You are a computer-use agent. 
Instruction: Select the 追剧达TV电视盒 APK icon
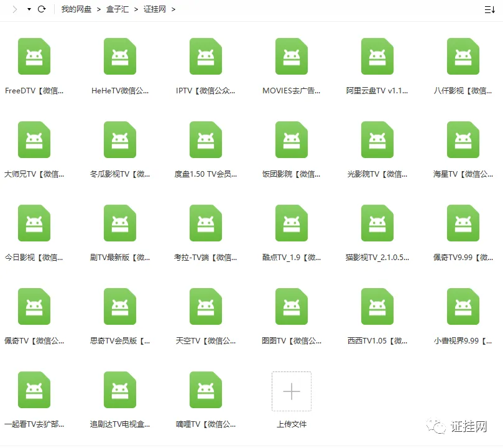coord(120,390)
